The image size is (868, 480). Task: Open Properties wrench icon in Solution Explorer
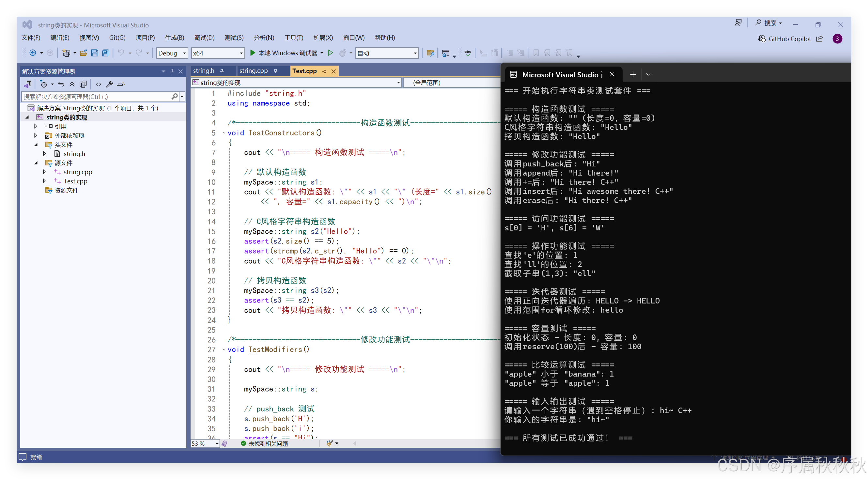tap(110, 84)
